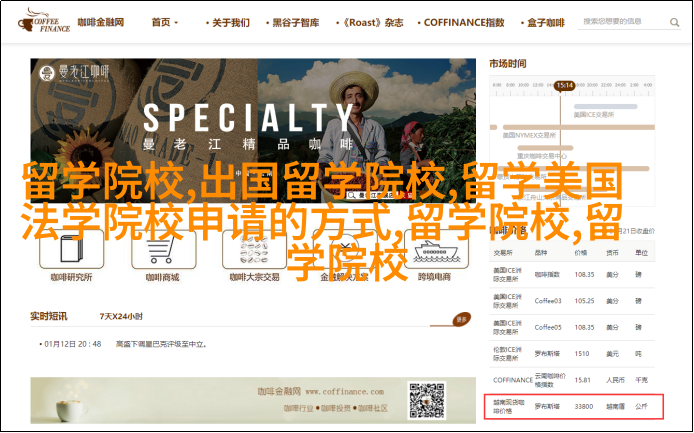Open the 曼老江咖啡 Specialty banner

pyautogui.click(x=253, y=131)
